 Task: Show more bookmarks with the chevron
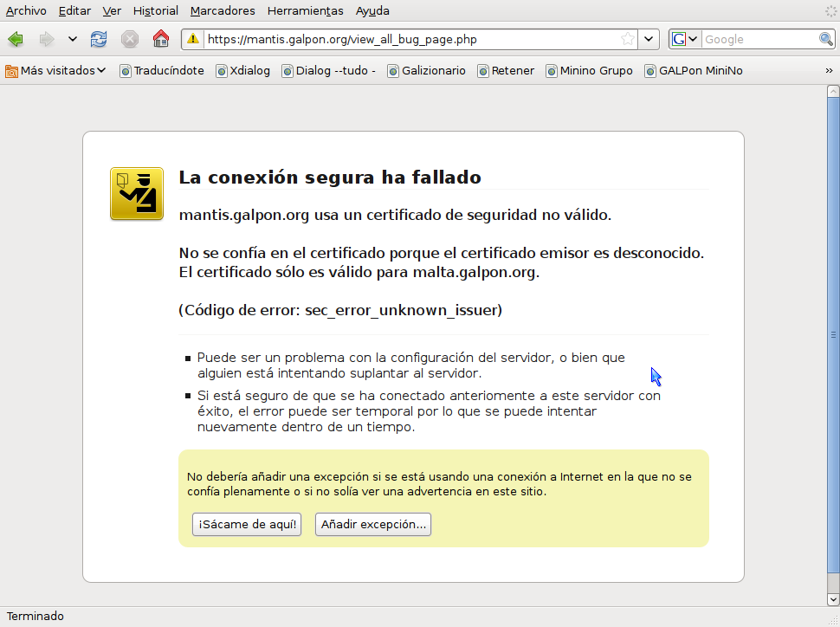pos(829,71)
